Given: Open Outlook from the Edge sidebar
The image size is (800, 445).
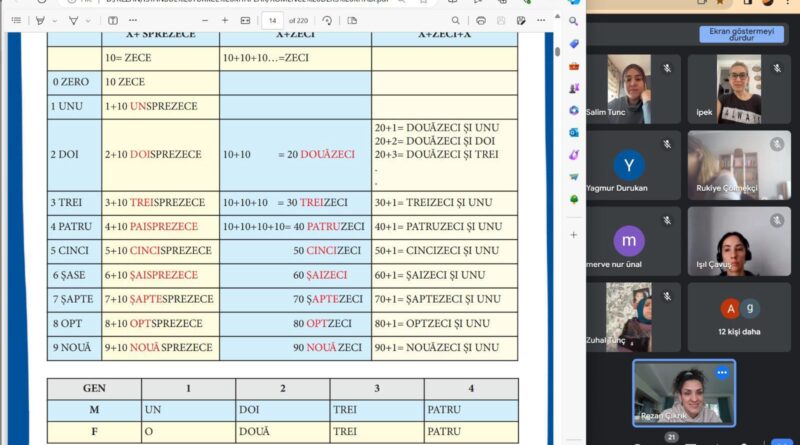Looking at the screenshot, I should tap(573, 132).
